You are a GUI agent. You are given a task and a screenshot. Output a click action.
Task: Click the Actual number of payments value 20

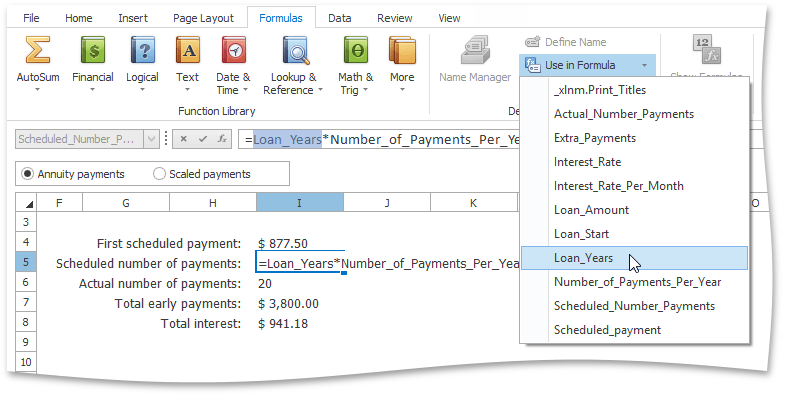point(300,284)
